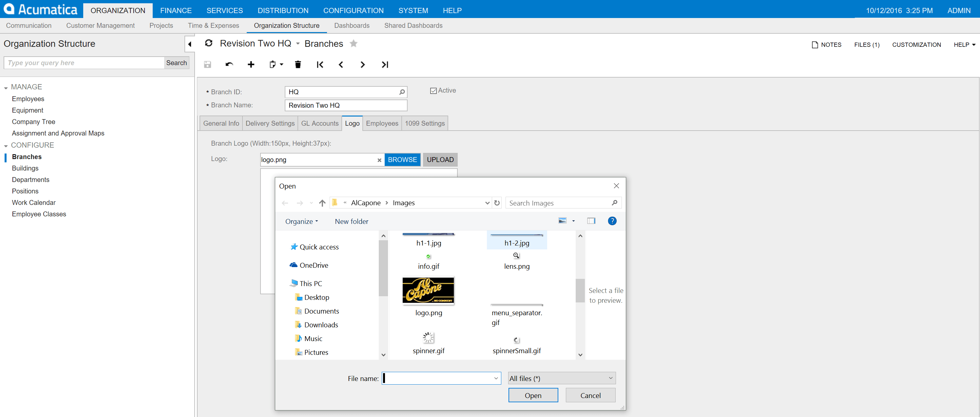Click the delete record icon
The image size is (980, 417).
pos(298,64)
